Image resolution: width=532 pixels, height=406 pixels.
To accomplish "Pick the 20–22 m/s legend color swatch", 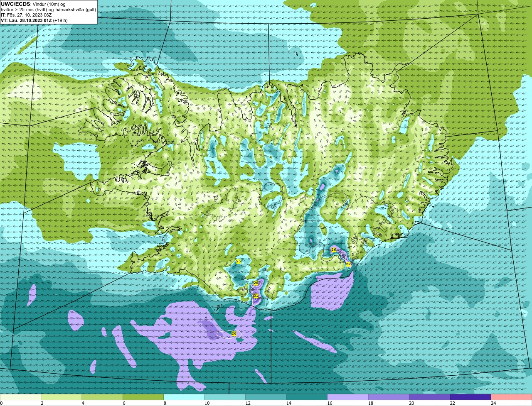I will 430,397.
